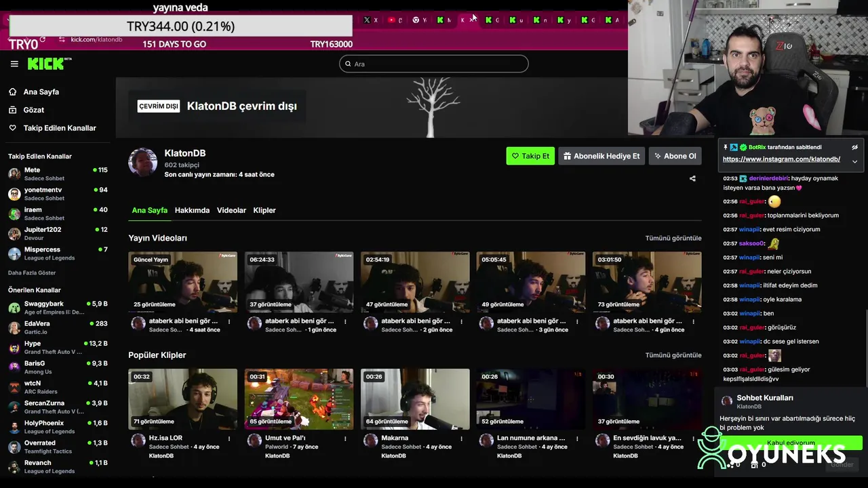Click KlatonDB name under Hz.isa LOR clip

(x=161, y=455)
